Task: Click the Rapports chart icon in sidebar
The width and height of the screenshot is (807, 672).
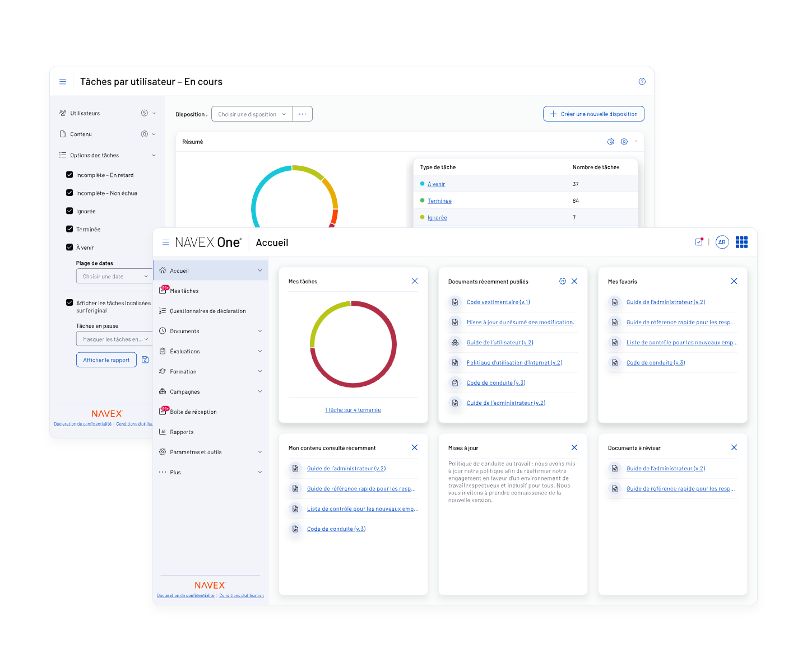Action: click(x=163, y=432)
